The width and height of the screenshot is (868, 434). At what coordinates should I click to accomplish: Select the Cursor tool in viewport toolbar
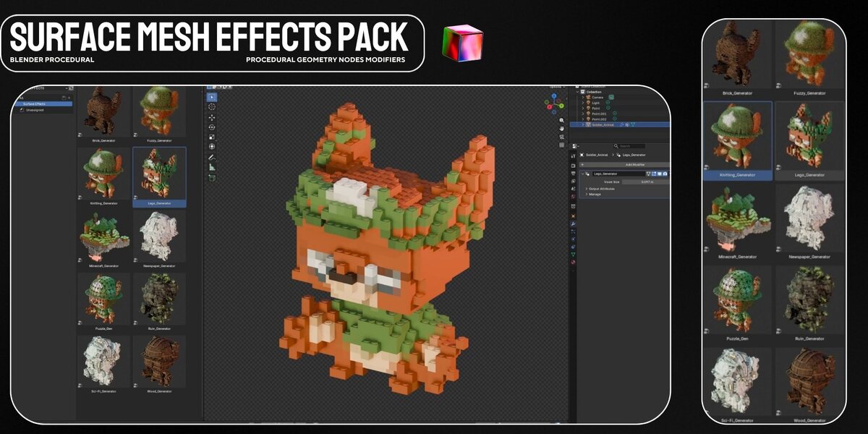pos(211,107)
